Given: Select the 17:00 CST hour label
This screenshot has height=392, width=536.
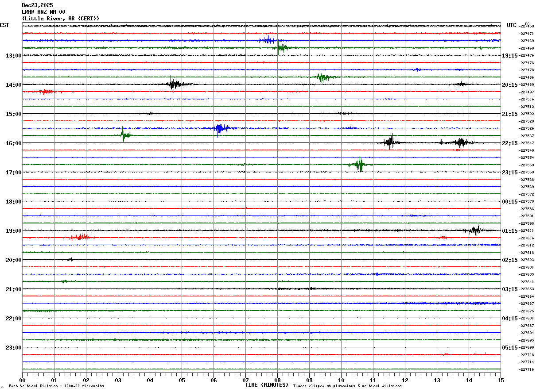Looking at the screenshot, I should pos(13,173).
